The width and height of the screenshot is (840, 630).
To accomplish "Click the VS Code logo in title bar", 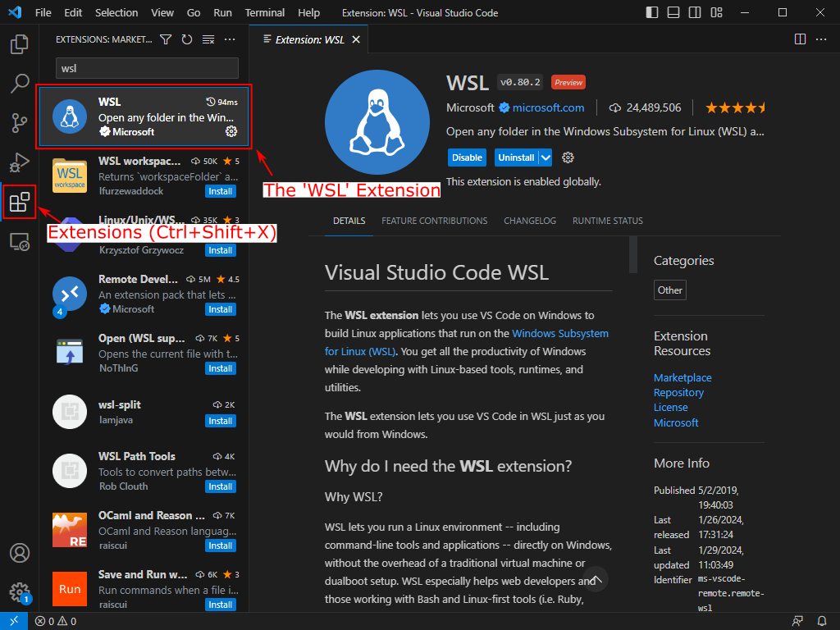I will [x=15, y=12].
